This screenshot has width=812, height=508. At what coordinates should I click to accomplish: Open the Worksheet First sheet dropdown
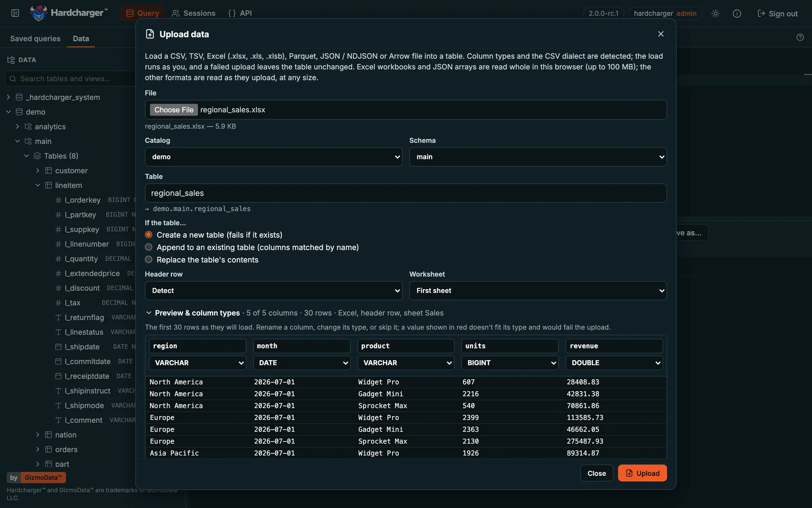(x=538, y=291)
